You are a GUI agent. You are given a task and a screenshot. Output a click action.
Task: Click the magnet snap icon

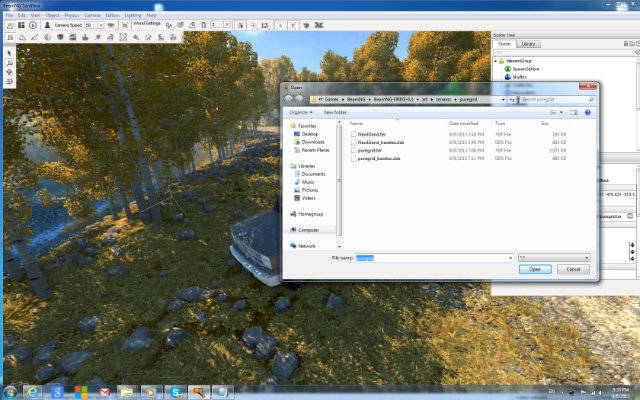203,25
